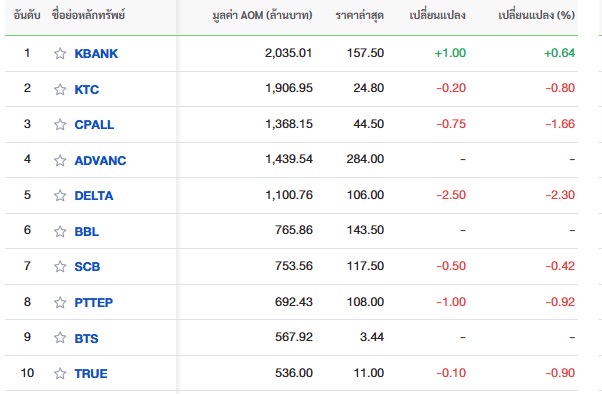Toggle favorite star for SCB
The image size is (602, 394).
(x=60, y=266)
